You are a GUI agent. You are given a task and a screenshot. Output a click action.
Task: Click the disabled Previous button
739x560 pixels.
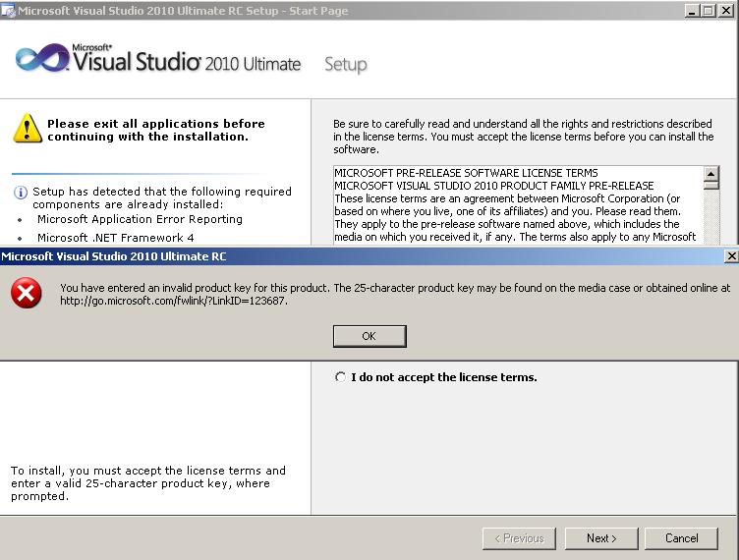(x=520, y=537)
